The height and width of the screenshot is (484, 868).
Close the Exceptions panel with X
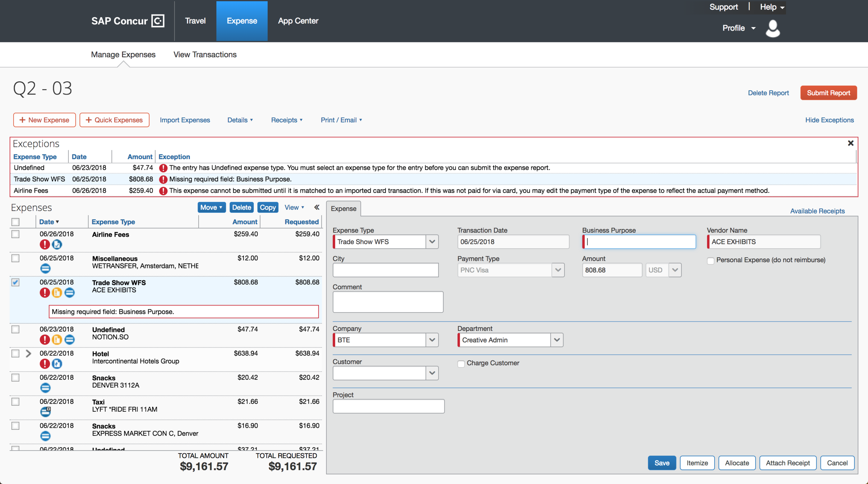click(851, 143)
